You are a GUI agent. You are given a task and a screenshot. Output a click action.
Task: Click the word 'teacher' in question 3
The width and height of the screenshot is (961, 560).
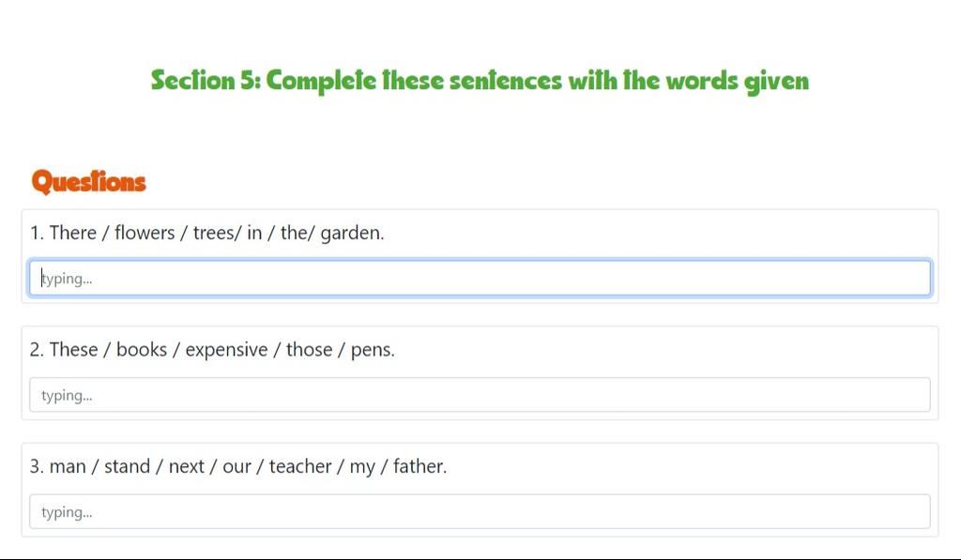pos(300,466)
